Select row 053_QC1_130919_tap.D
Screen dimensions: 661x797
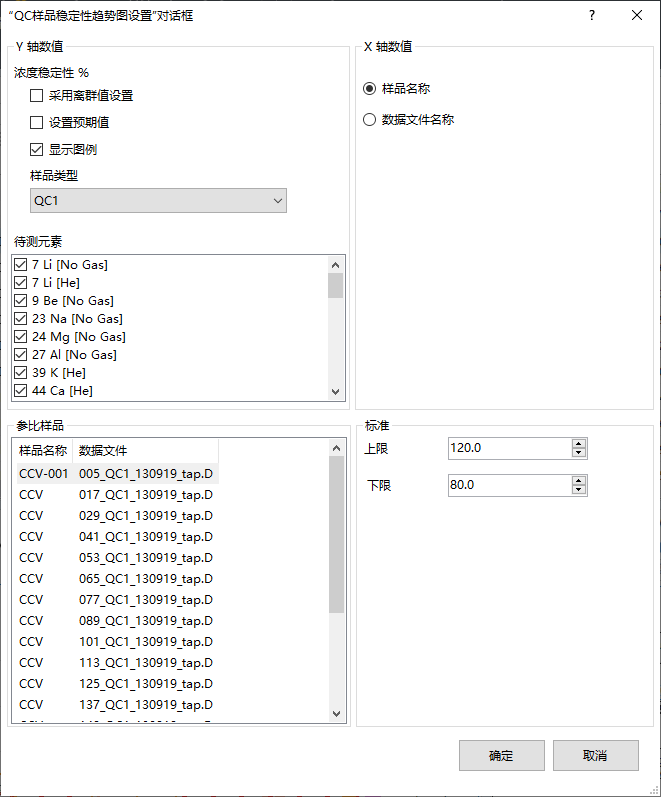coord(117,558)
